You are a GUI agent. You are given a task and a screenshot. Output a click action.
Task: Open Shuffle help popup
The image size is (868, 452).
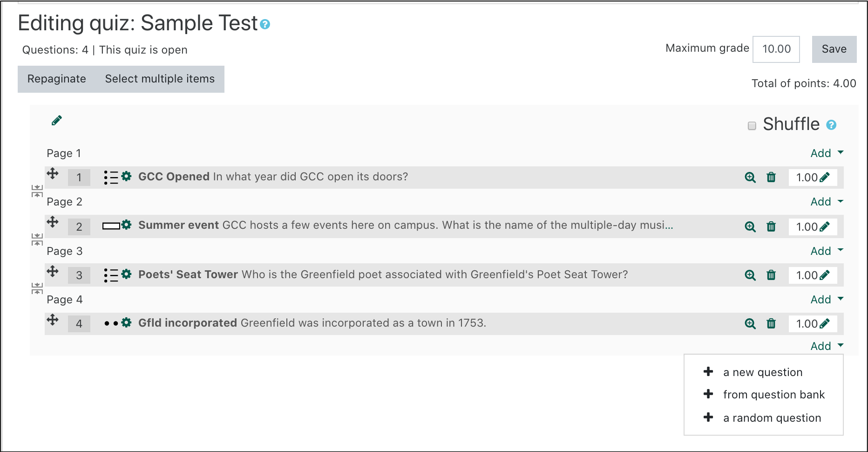click(x=831, y=125)
